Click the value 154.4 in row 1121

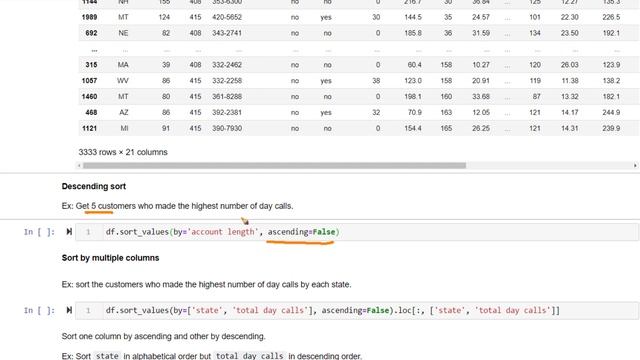[x=413, y=128]
